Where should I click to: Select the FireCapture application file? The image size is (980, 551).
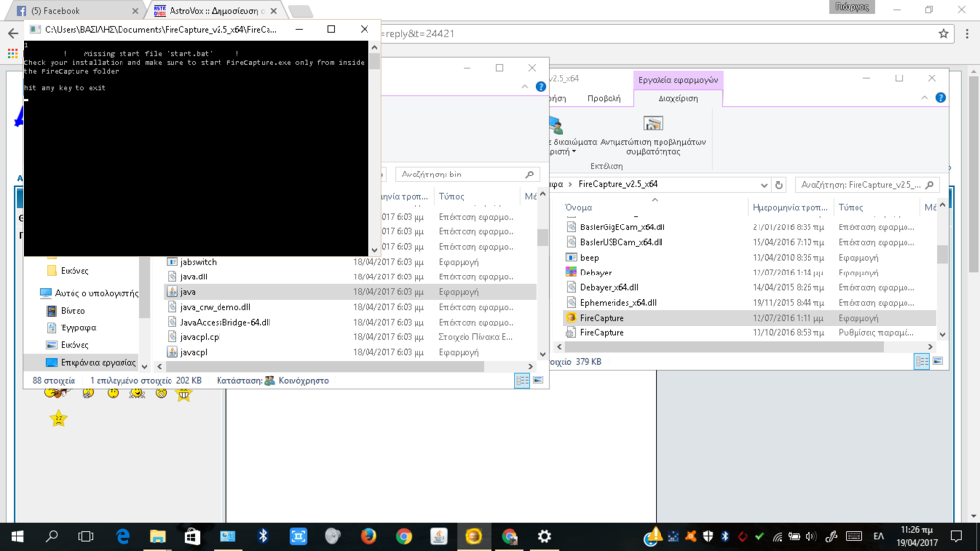point(601,318)
